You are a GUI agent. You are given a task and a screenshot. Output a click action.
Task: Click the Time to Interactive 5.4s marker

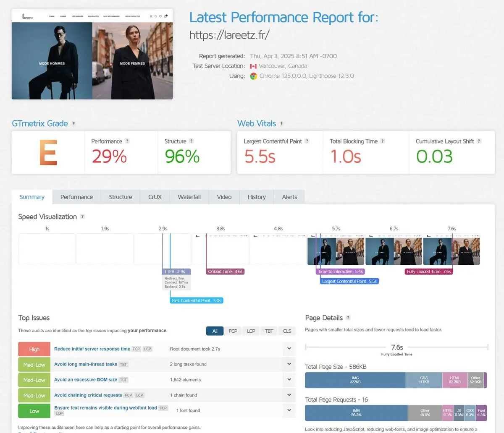pos(340,271)
